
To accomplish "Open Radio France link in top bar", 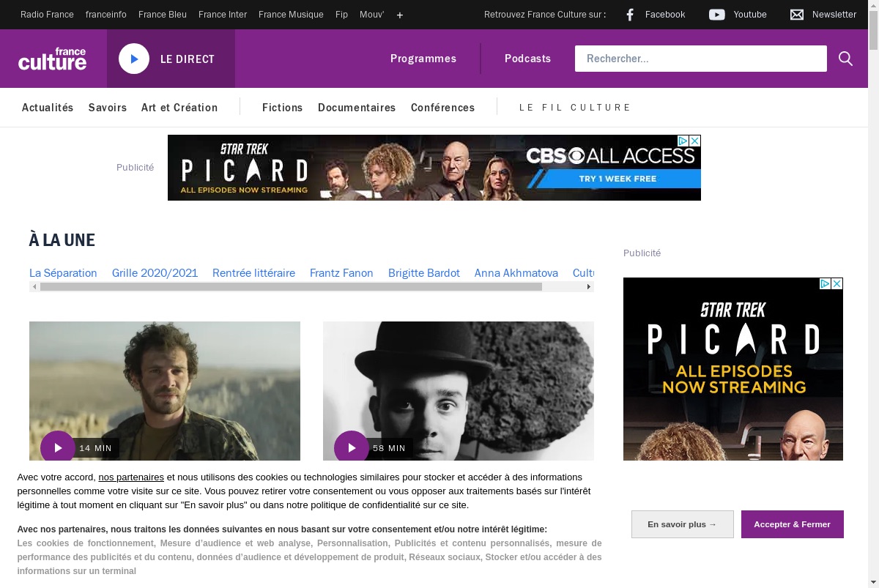I will [47, 15].
